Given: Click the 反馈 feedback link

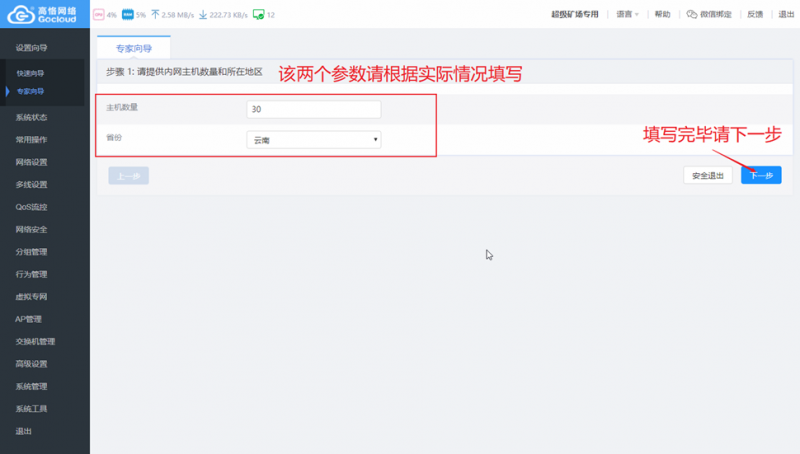Looking at the screenshot, I should [754, 15].
